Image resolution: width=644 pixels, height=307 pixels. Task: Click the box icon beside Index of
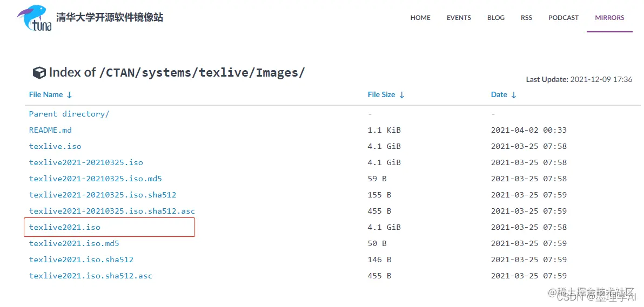[x=39, y=73]
